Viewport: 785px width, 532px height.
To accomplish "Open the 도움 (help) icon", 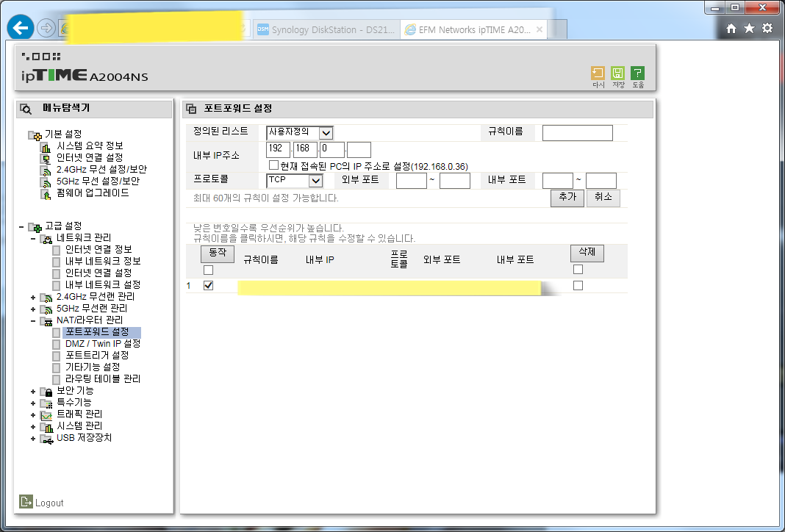I will 637,74.
